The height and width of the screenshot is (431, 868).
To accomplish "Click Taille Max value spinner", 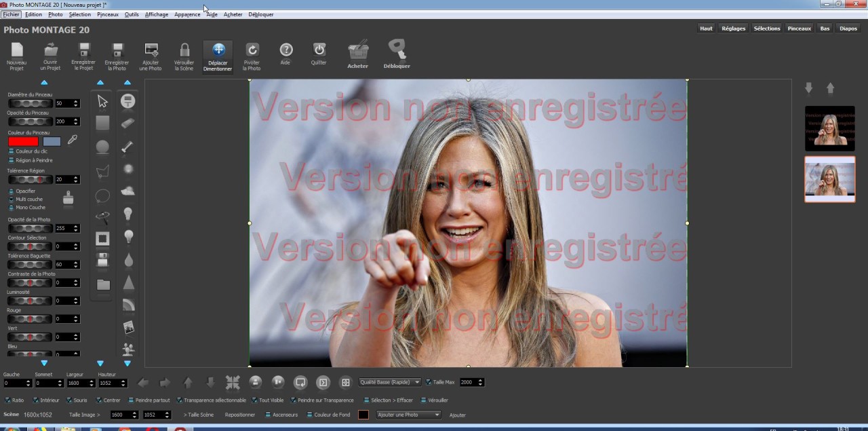I will tap(481, 382).
